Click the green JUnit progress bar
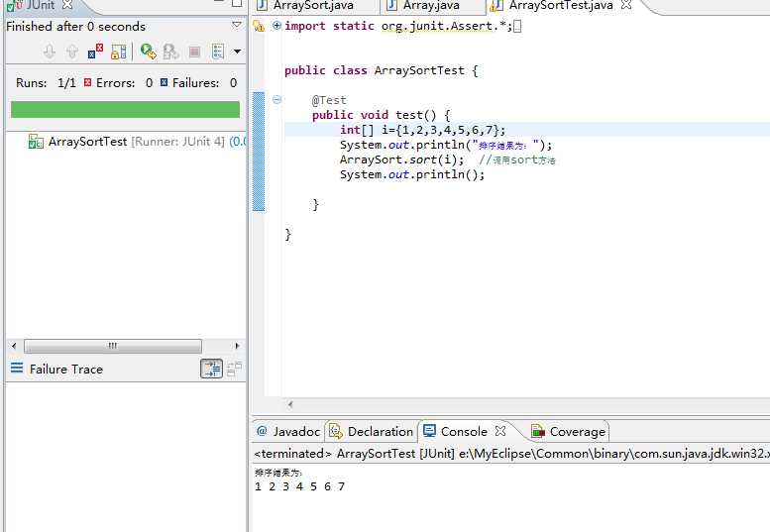Screen dimensions: 770x532 click(125, 109)
